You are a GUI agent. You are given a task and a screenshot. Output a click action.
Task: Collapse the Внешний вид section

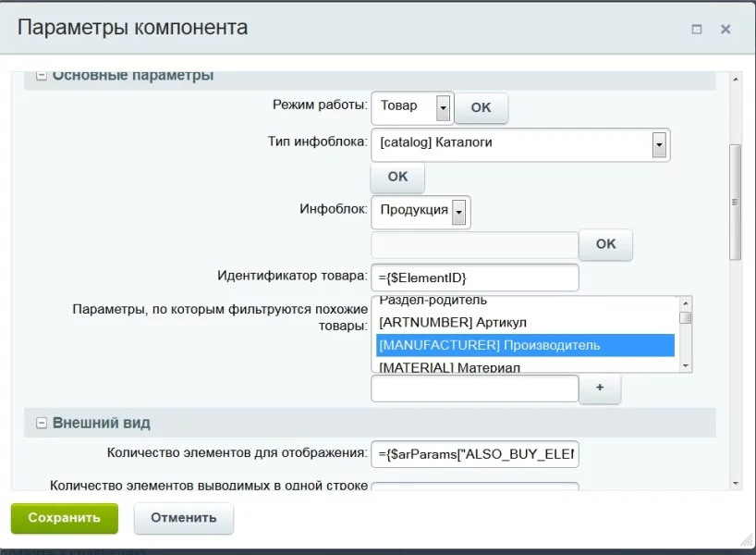(42, 423)
